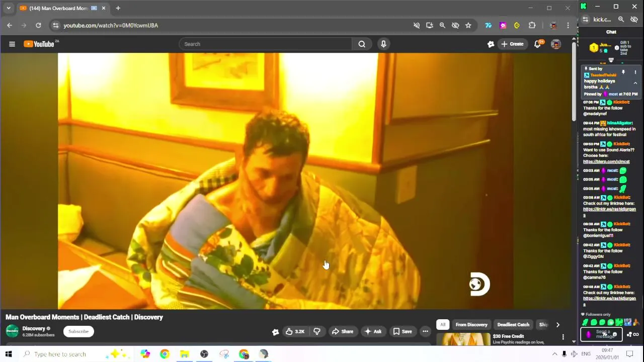
Task: Go back in Chrome browser
Action: pos(10,25)
